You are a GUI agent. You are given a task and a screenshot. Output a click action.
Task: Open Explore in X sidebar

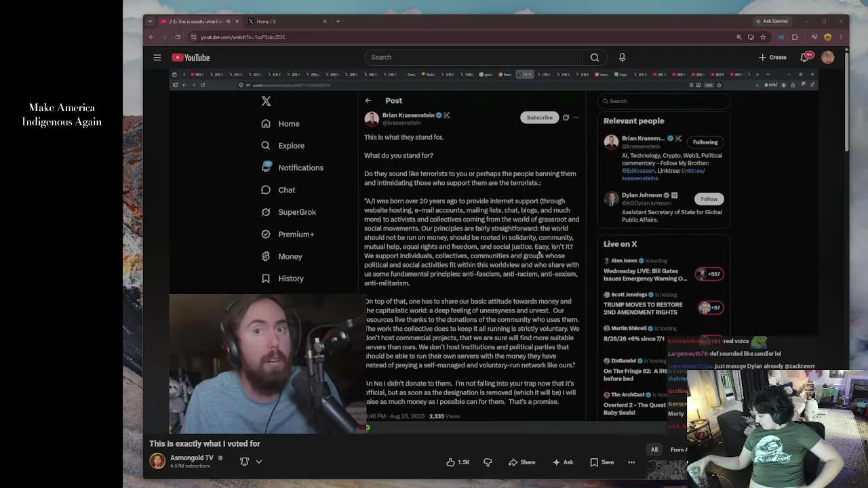click(283, 146)
